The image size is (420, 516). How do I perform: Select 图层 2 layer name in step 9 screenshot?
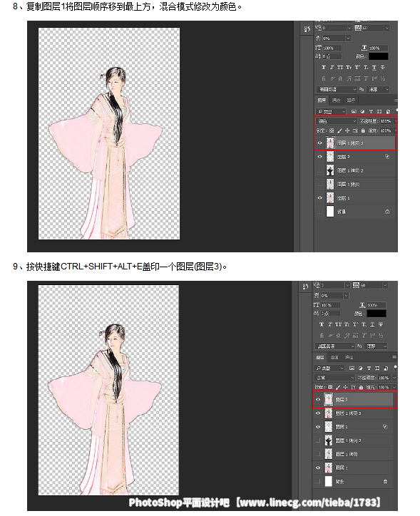point(342,427)
